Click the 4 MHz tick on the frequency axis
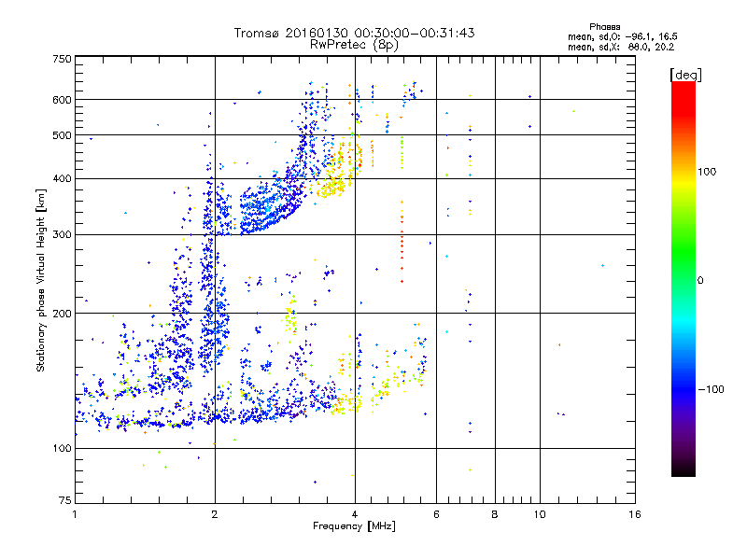The width and height of the screenshot is (747, 560). [355, 514]
